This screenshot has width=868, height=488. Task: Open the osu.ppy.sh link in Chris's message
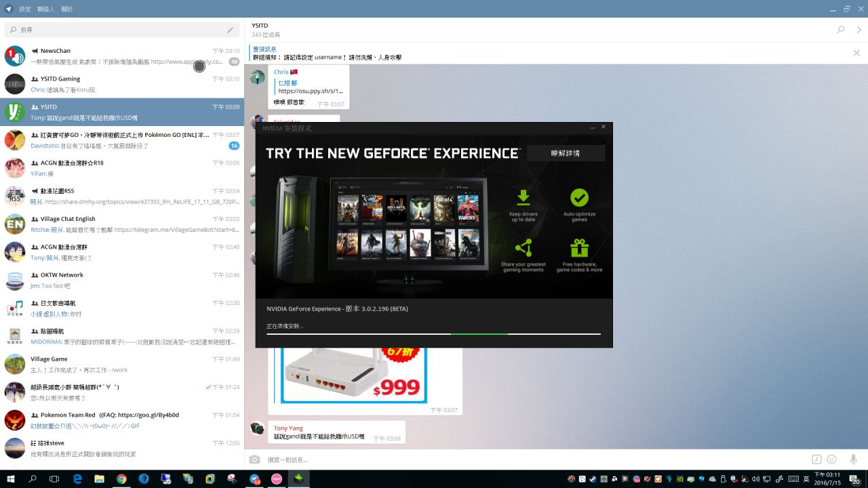(310, 91)
